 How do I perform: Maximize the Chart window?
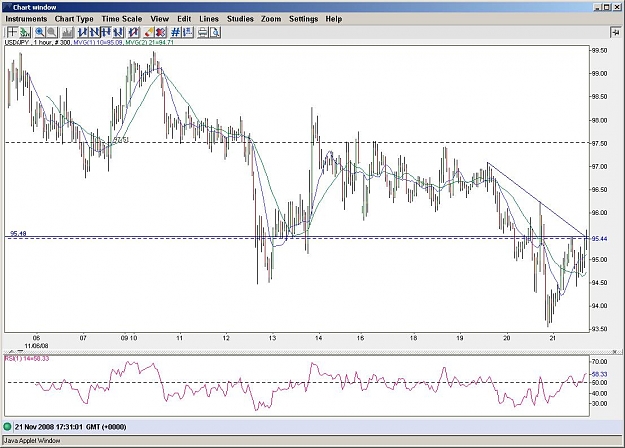tap(606, 7)
